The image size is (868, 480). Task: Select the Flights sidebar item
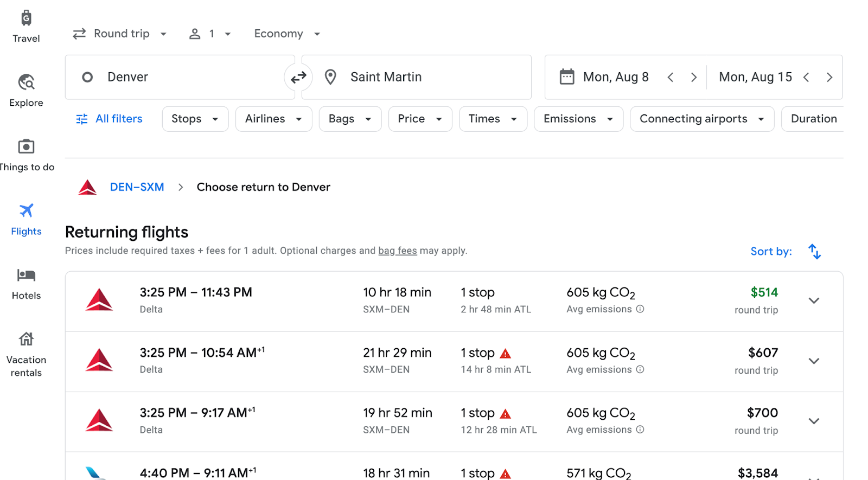(x=26, y=220)
